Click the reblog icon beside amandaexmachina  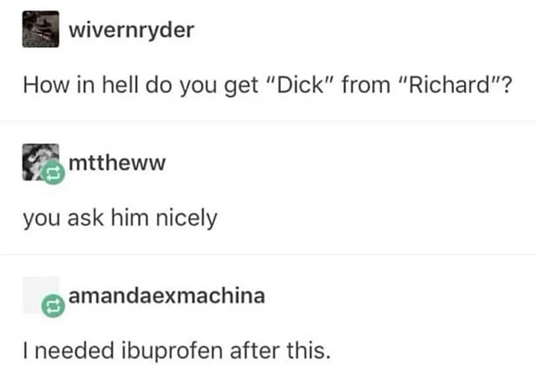[53, 306]
